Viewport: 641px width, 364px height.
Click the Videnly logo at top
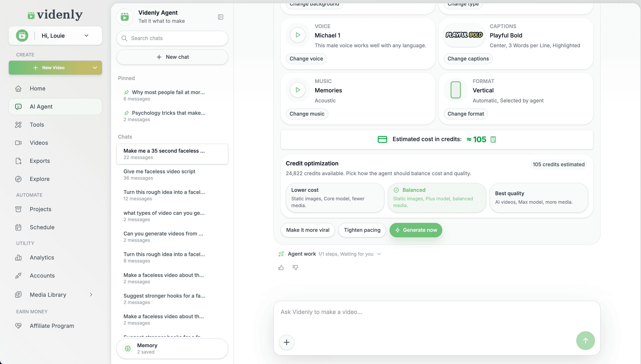[55, 14]
